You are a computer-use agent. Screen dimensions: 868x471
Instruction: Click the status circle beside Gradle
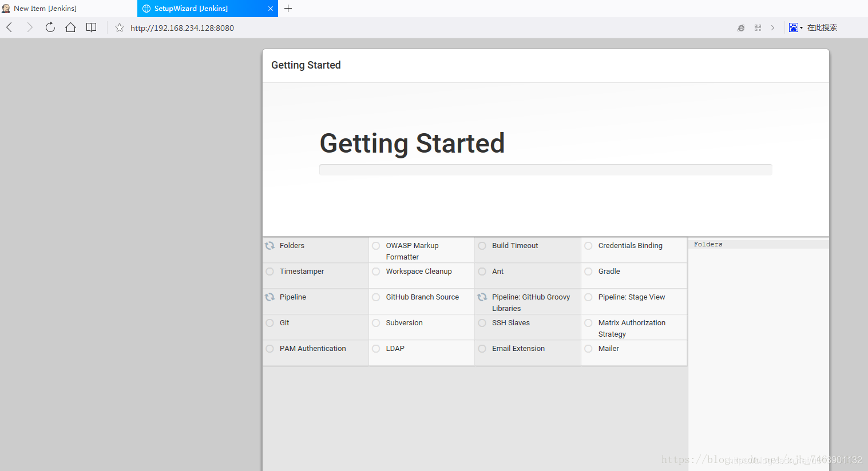point(588,272)
